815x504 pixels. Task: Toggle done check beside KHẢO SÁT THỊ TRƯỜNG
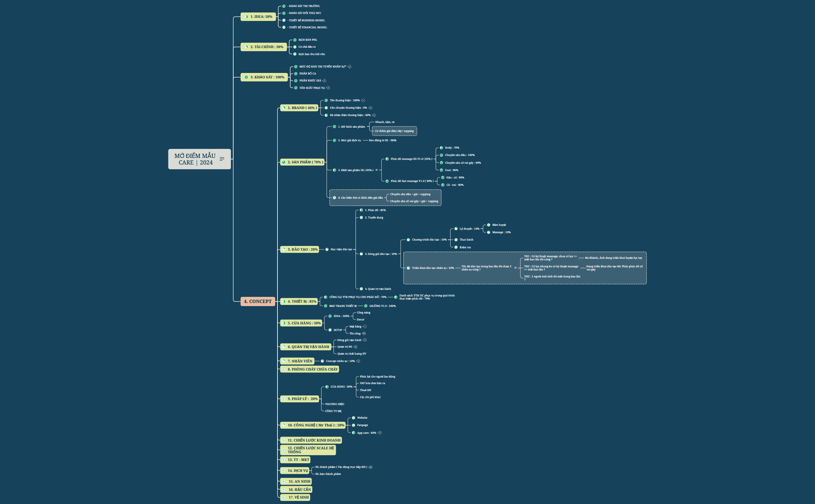pos(284,6)
